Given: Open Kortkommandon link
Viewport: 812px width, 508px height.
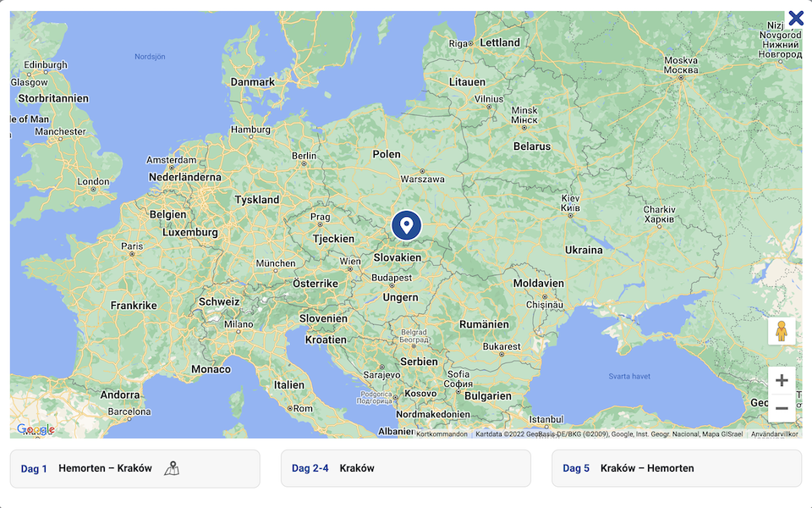Looking at the screenshot, I should click(442, 434).
